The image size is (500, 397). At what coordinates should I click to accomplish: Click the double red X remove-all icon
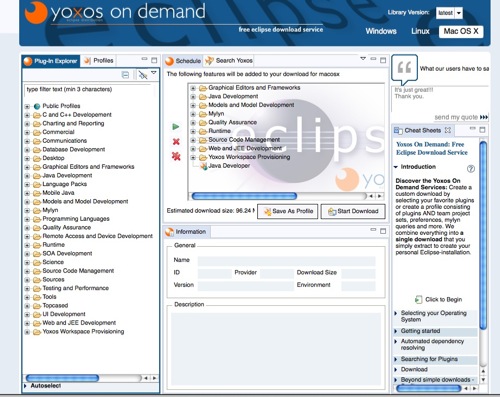coord(176,156)
